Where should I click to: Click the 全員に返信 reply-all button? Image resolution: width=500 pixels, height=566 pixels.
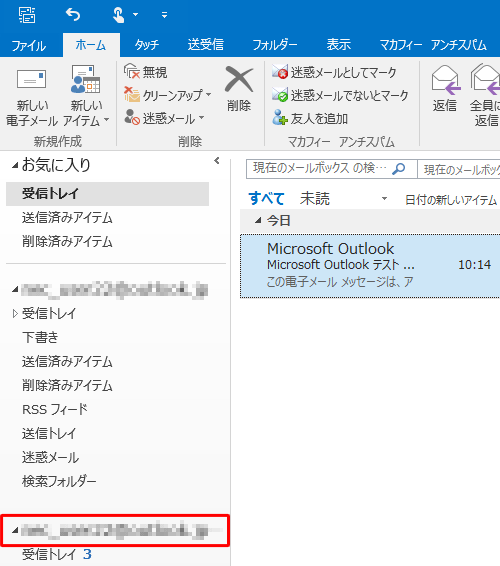pos(485,95)
